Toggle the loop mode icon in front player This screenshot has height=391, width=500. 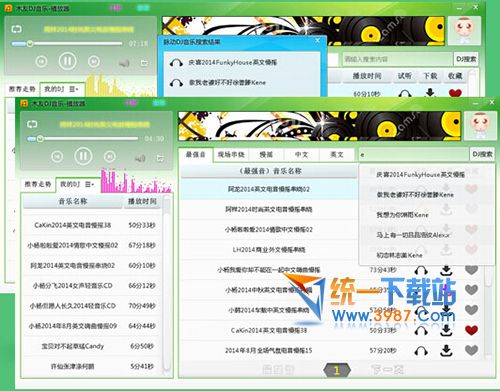[32, 124]
